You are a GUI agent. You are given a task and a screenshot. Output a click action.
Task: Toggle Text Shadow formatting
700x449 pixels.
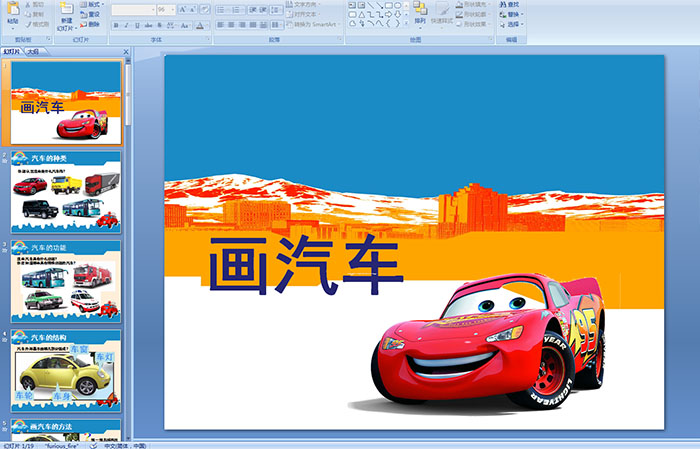pos(159,25)
